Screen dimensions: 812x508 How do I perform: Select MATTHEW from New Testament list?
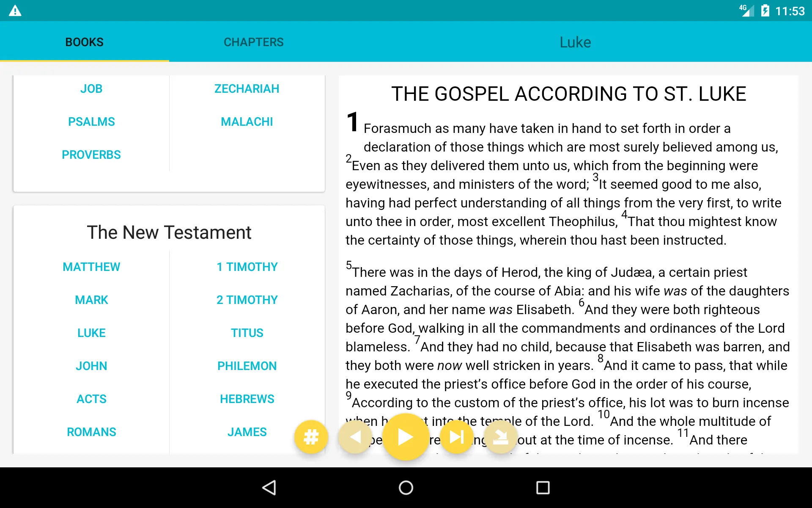click(91, 267)
